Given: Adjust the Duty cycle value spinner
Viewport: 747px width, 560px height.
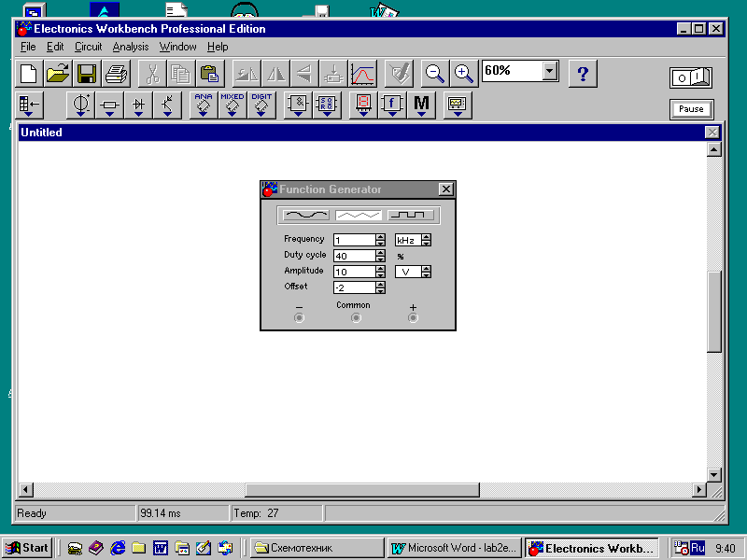Looking at the screenshot, I should click(380, 256).
